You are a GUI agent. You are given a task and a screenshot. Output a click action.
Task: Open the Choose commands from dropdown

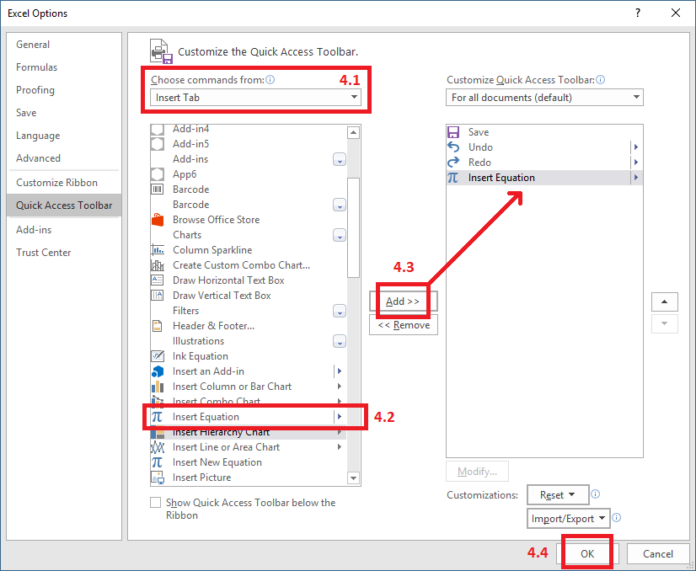255,97
